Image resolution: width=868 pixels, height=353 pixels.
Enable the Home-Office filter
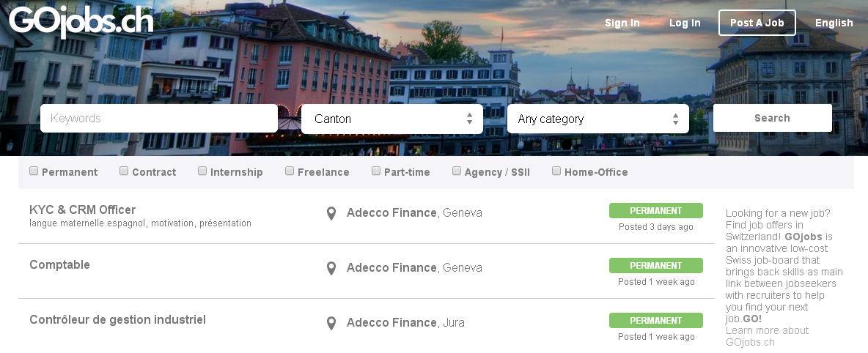point(556,171)
